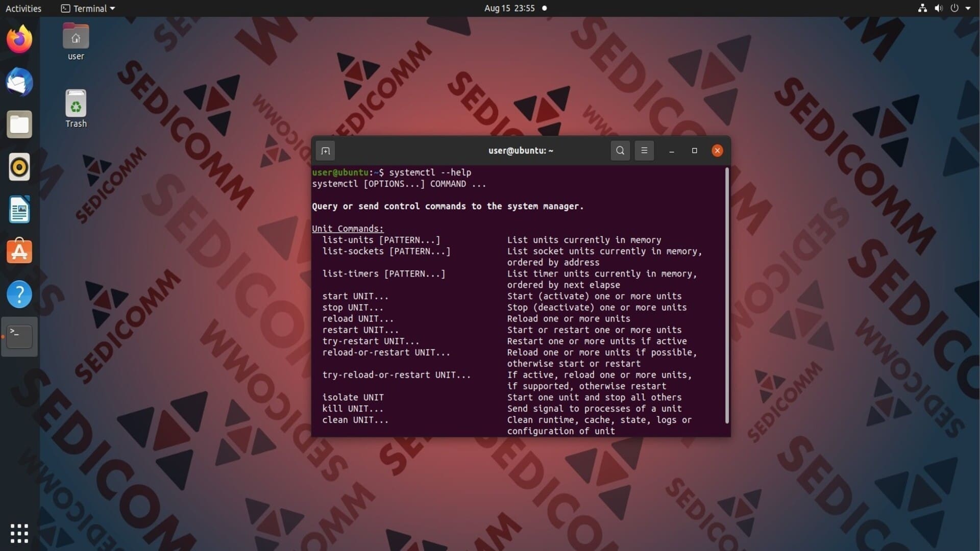Open the user home folder on desktop
This screenshot has width=980, height=551.
[76, 42]
